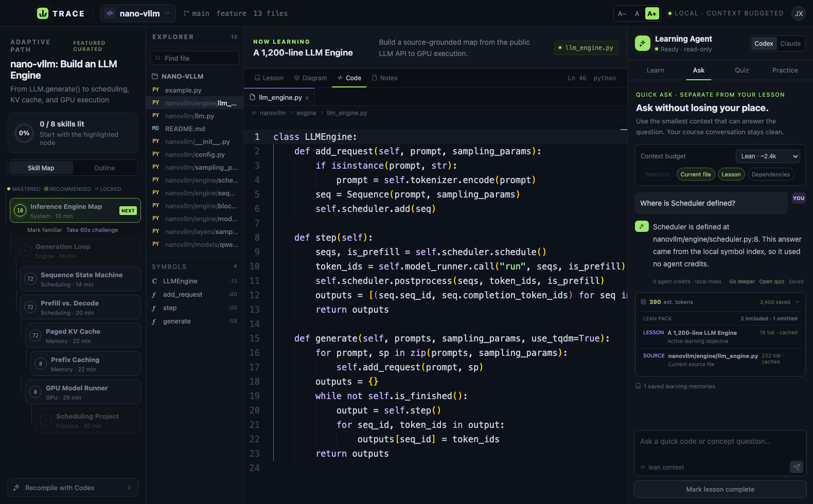Image resolution: width=813 pixels, height=504 pixels.
Task: Click the function icon beside step symbol
Action: (x=154, y=308)
